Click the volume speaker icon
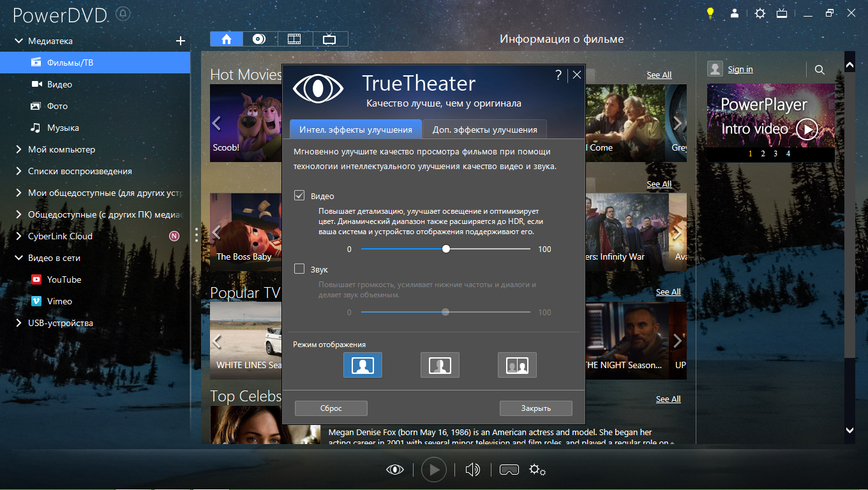The height and width of the screenshot is (490, 868). click(x=472, y=470)
